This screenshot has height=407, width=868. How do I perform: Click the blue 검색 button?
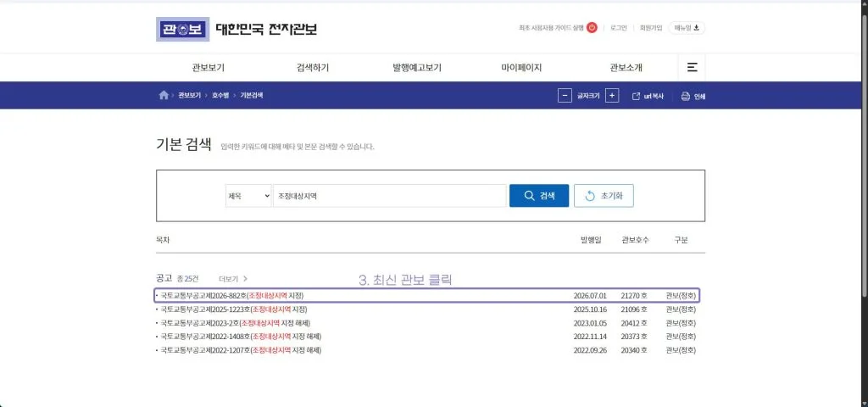pos(539,196)
